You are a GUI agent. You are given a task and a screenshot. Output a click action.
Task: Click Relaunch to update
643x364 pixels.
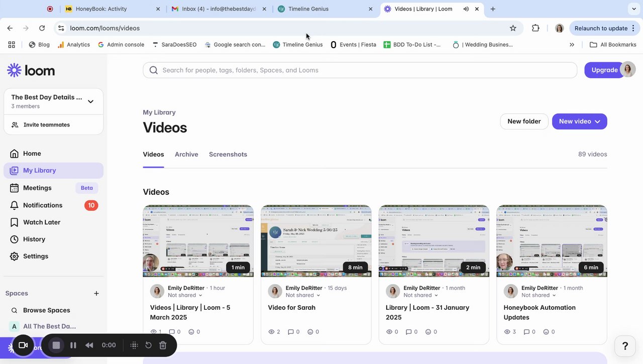pos(601,28)
